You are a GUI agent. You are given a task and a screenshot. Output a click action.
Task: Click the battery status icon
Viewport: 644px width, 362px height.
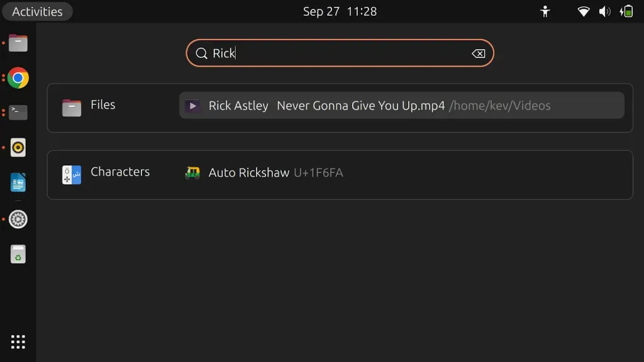pyautogui.click(x=626, y=11)
